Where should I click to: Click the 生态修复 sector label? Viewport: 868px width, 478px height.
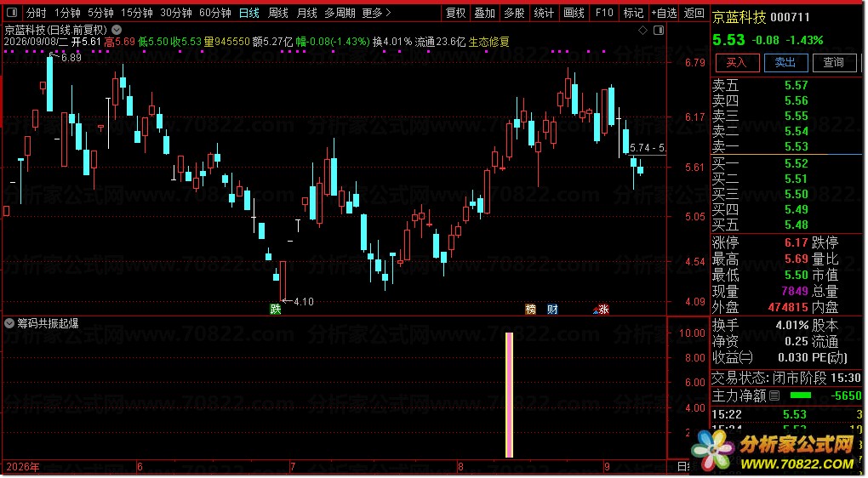pos(488,42)
